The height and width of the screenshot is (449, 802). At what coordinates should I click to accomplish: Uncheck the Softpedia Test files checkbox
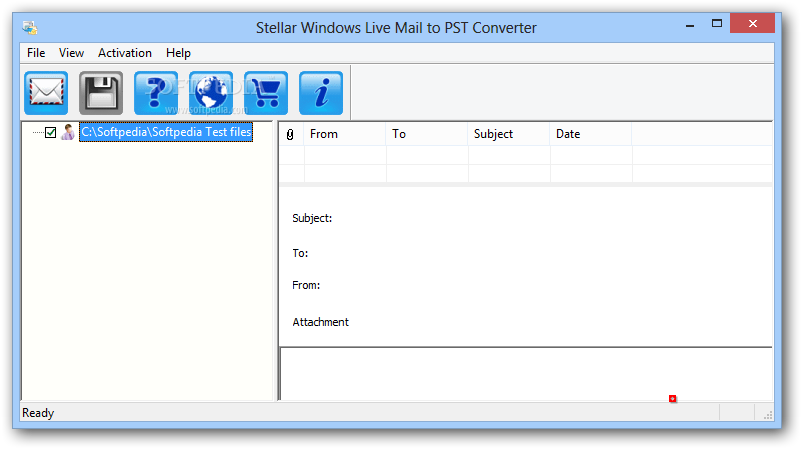click(x=51, y=132)
